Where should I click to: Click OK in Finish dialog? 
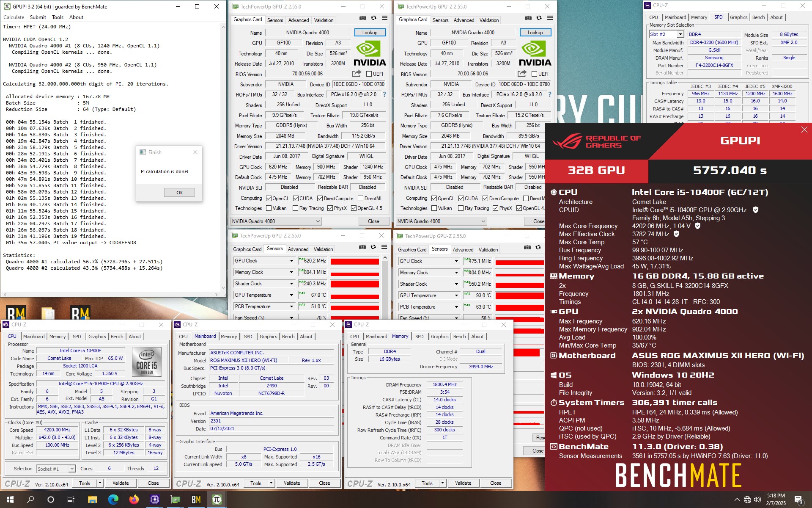coord(179,193)
